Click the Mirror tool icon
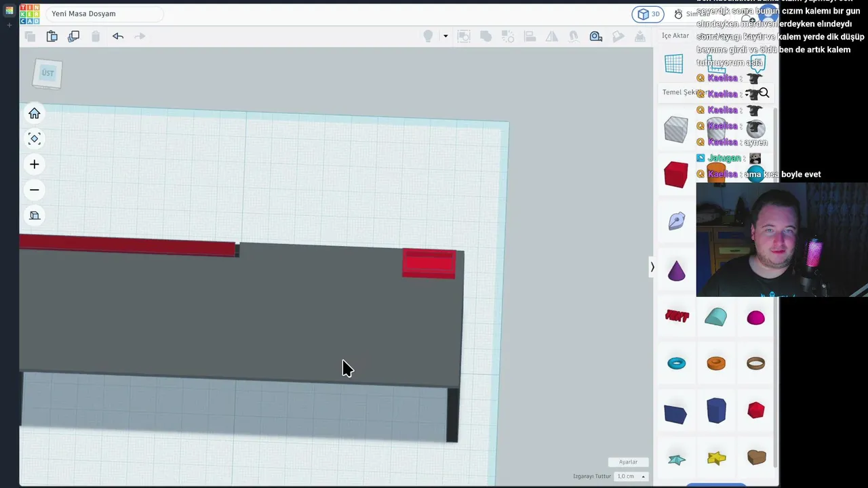Screen dimensions: 868x488 [x=552, y=36]
